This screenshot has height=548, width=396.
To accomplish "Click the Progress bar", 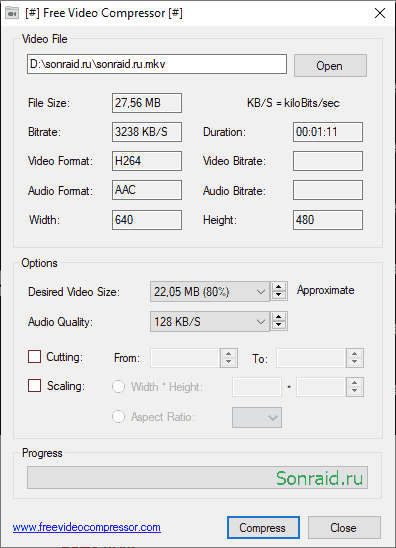I will tap(197, 477).
